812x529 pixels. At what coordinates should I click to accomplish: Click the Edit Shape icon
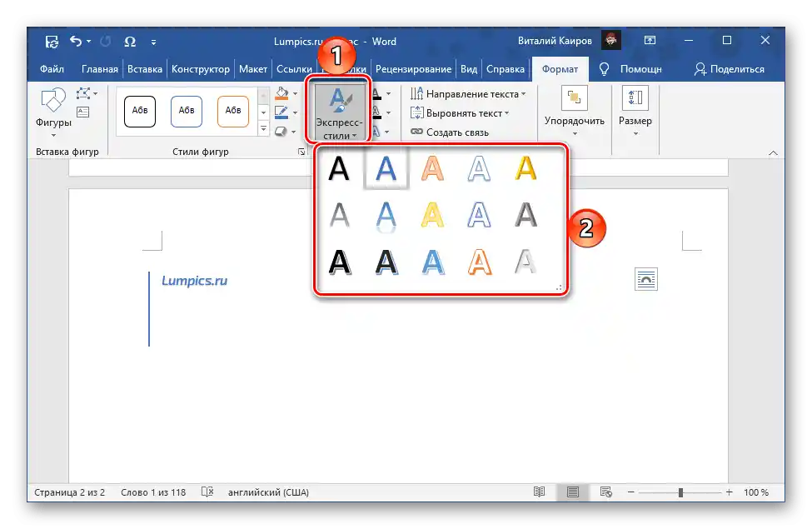coord(84,94)
